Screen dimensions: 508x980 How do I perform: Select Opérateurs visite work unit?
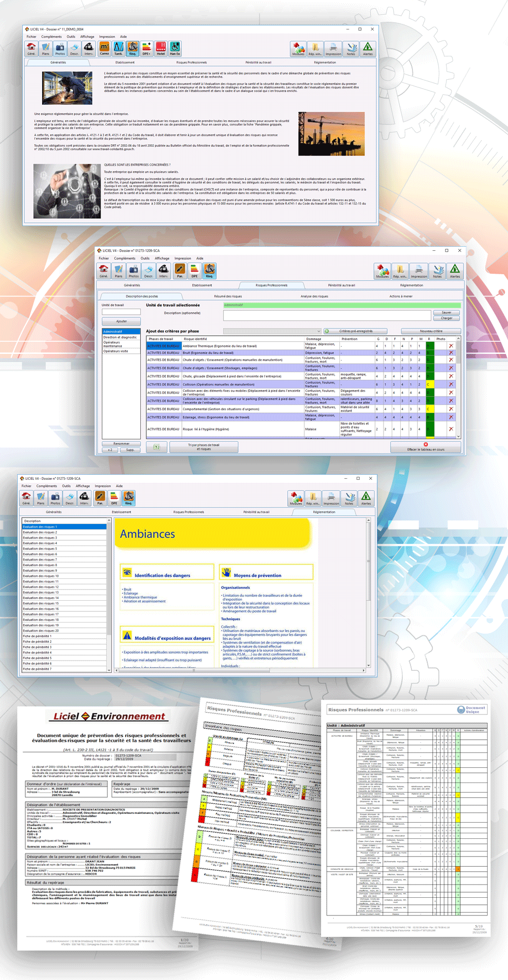pos(121,351)
